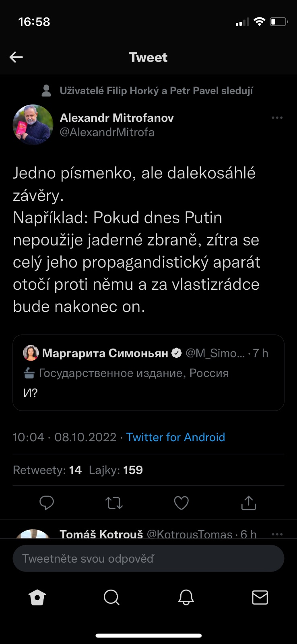The width and height of the screenshot is (297, 644).
Task: Open more options for Mitrofanov's tweet
Action: click(277, 118)
